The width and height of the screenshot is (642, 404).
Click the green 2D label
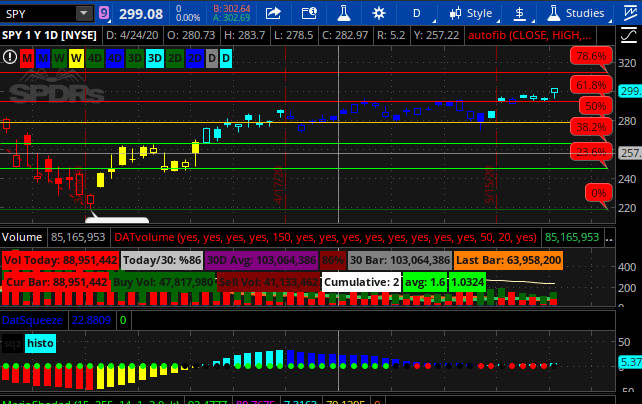pos(175,59)
